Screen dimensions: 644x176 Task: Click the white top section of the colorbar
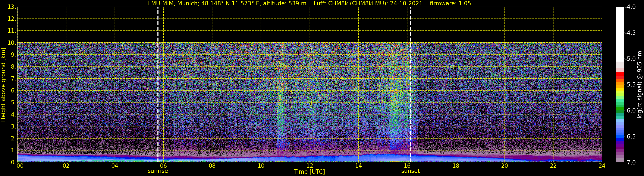(x=620, y=34)
